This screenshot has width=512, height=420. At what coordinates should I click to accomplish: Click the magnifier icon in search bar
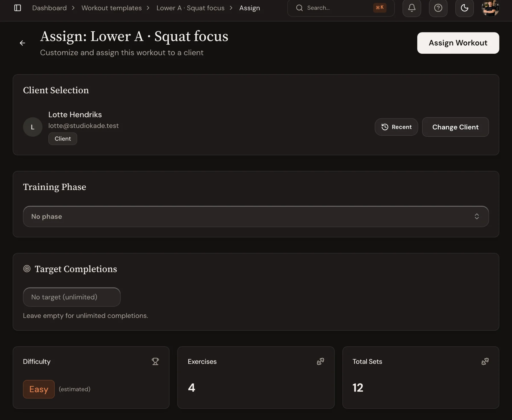[x=299, y=8]
